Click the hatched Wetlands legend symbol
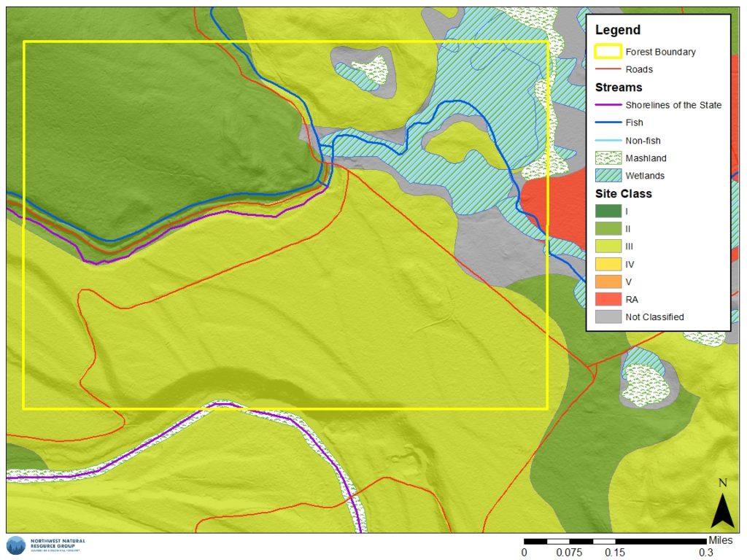Viewport: 747px width, 560px height. [x=608, y=175]
